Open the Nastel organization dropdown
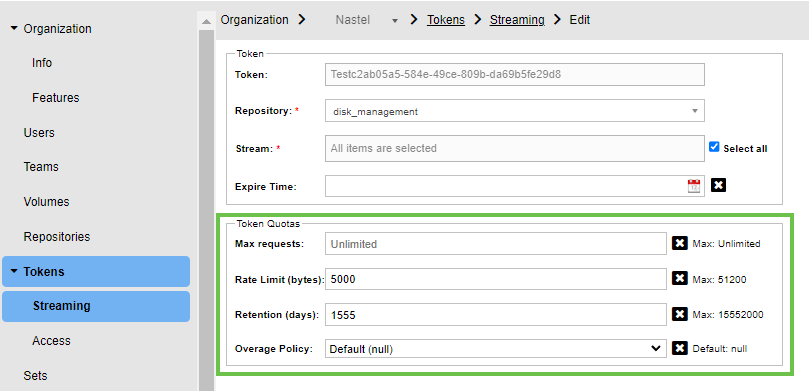Viewport: 809px width, 391px height. coord(367,20)
